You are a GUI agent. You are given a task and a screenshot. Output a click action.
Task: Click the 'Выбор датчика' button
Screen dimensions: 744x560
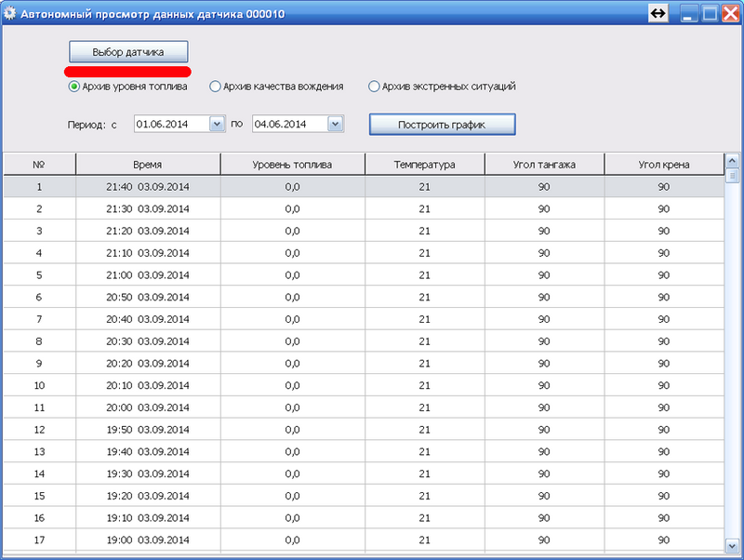128,52
